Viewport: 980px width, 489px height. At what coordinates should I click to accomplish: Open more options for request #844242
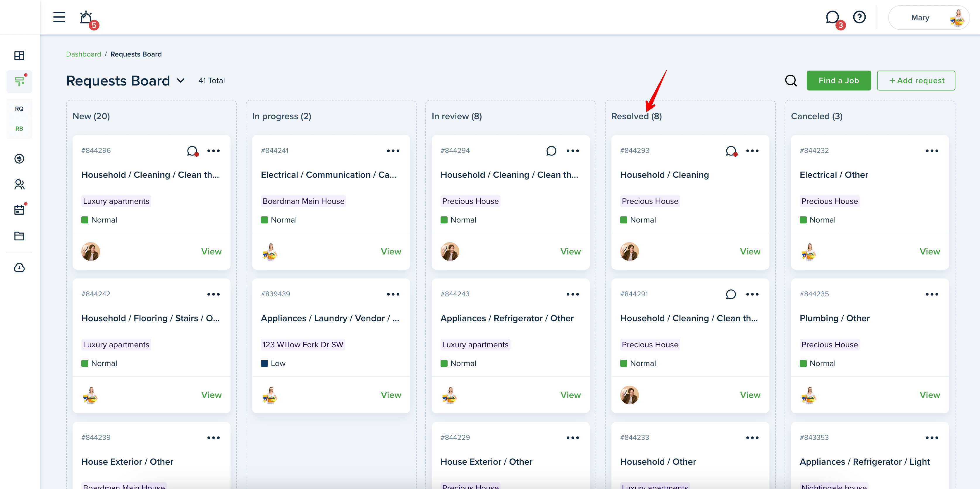tap(214, 294)
